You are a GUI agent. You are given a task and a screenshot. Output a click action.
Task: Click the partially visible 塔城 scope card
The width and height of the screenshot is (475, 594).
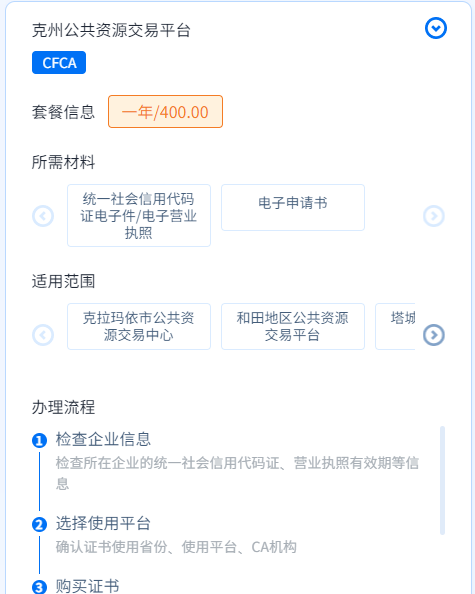tap(395, 326)
